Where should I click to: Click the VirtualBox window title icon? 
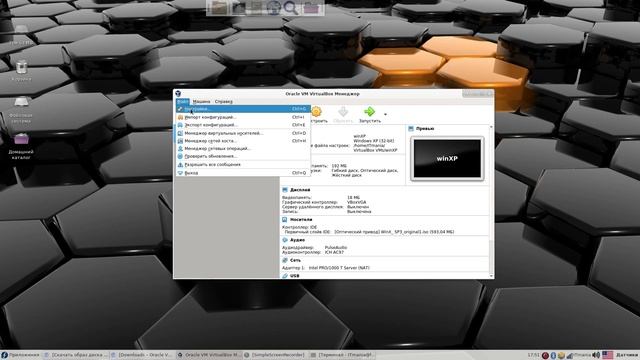tap(178, 94)
